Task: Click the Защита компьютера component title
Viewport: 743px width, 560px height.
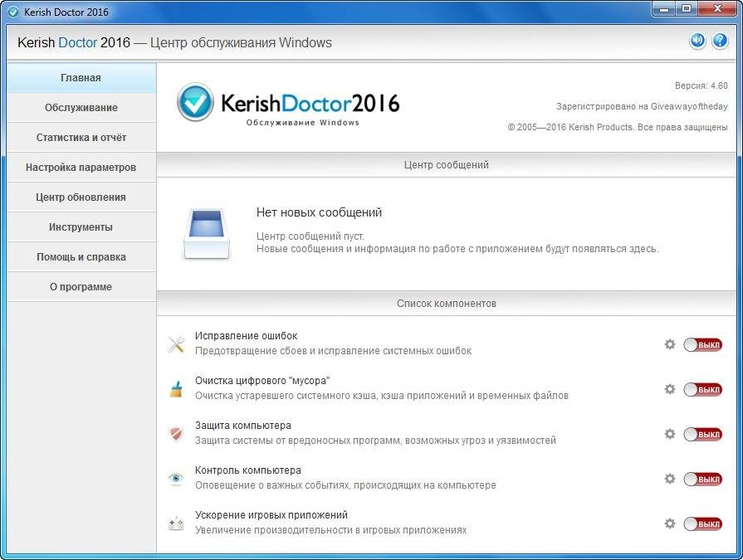Action: (x=243, y=425)
